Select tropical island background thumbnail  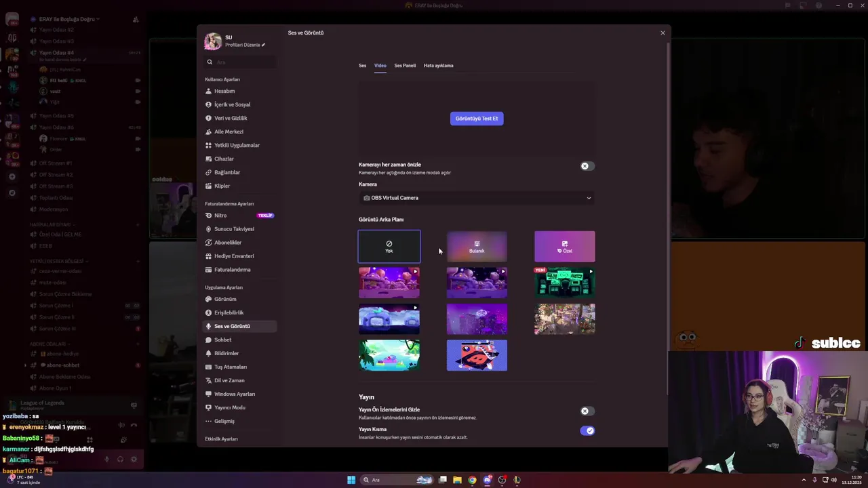(x=389, y=355)
